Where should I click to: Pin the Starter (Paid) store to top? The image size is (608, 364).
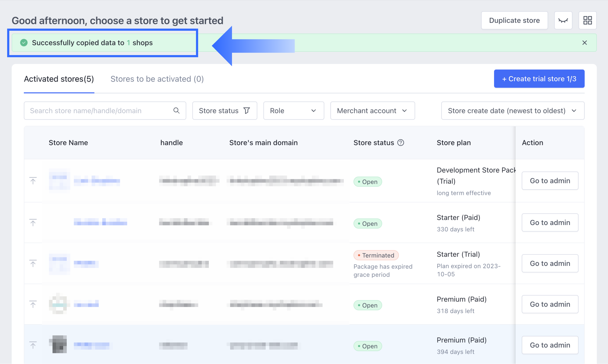coord(33,222)
